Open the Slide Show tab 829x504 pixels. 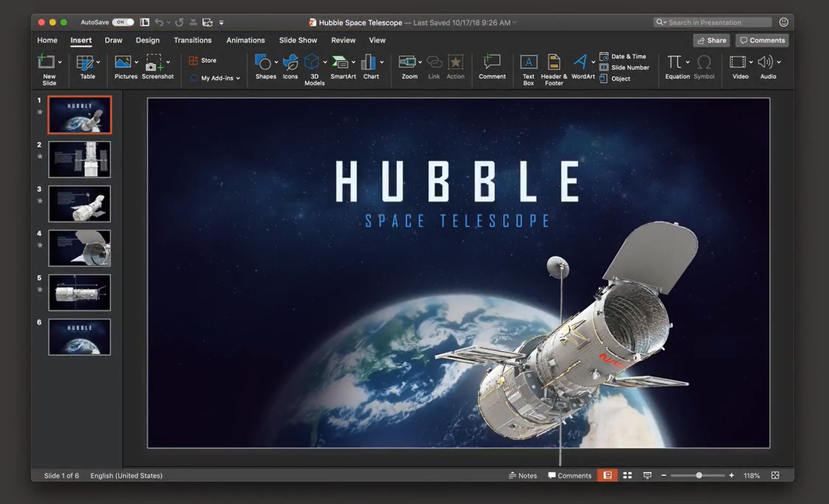(298, 41)
